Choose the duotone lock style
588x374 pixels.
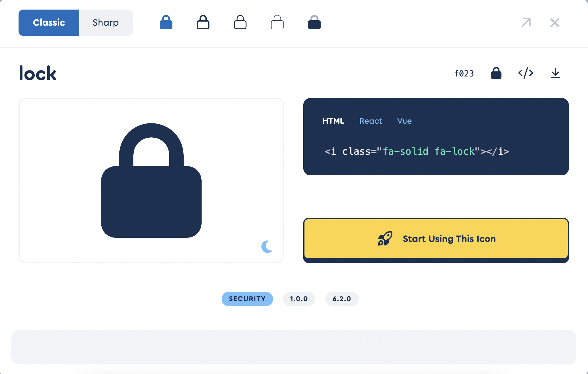(x=314, y=22)
